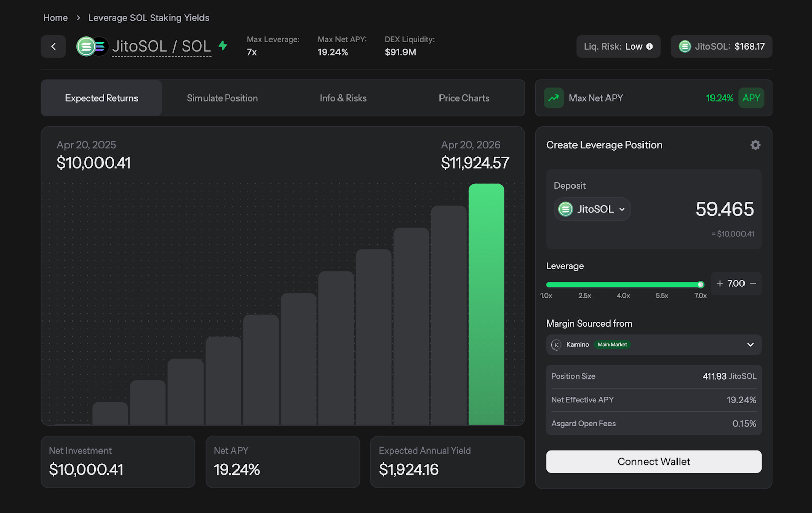Set leverage slider to 2.5x mark
This screenshot has width=812, height=513.
tap(585, 285)
